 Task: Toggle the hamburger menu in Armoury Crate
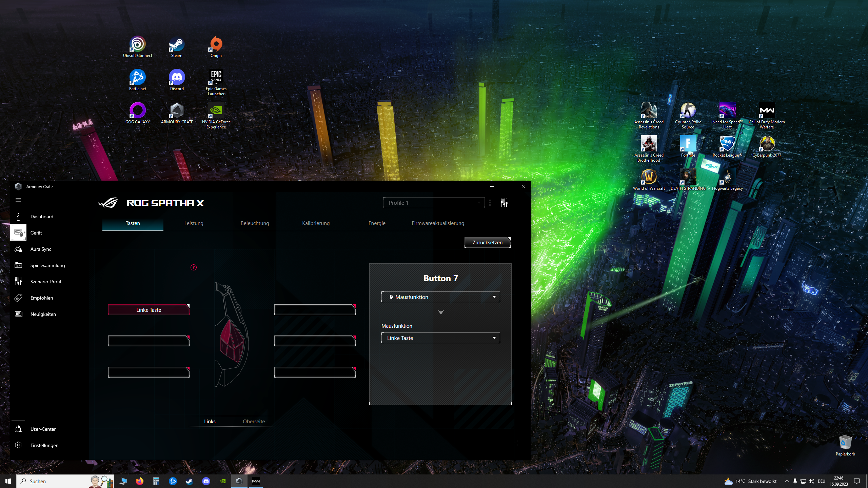point(18,200)
